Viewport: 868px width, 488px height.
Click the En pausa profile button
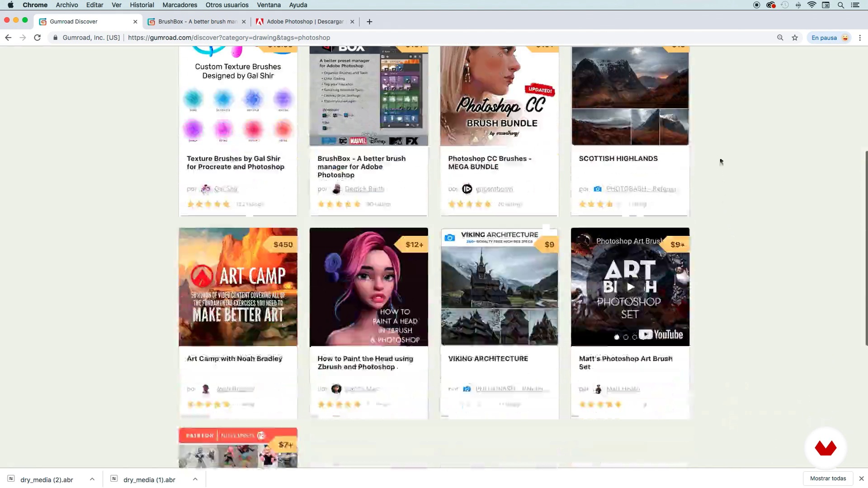829,38
